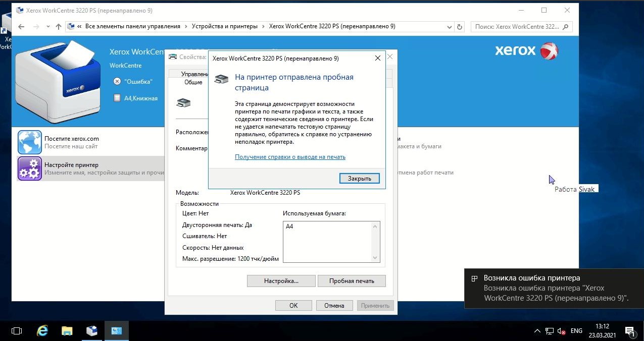Click the network icon in system tray
Image resolution: width=644 pixels, height=341 pixels.
[x=549, y=331]
